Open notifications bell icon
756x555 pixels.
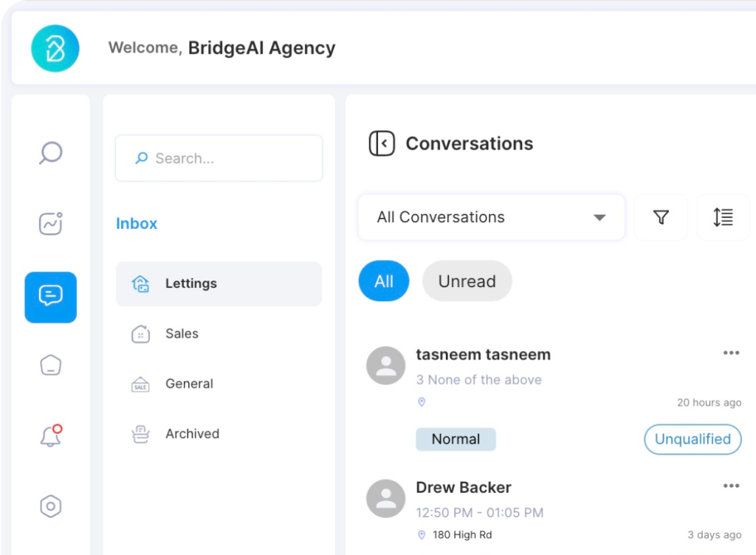50,435
